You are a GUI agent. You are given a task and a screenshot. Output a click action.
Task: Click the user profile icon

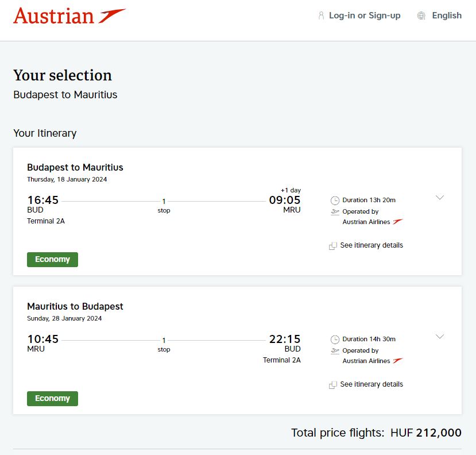[x=321, y=16]
